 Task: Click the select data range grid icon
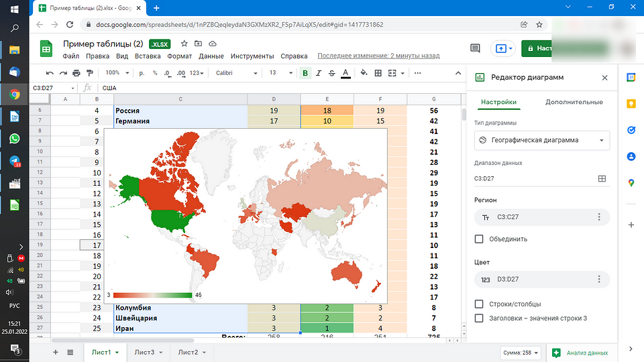pos(602,179)
